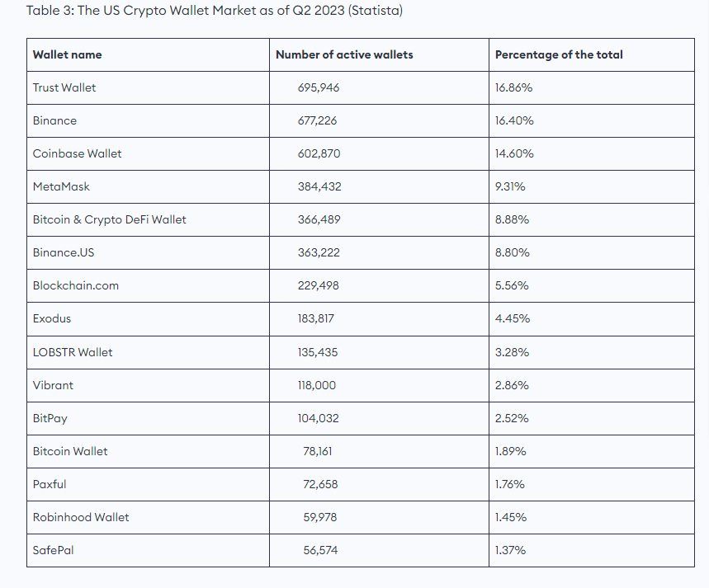
Task: Click the "Wallet name" column header
Action: [68, 54]
